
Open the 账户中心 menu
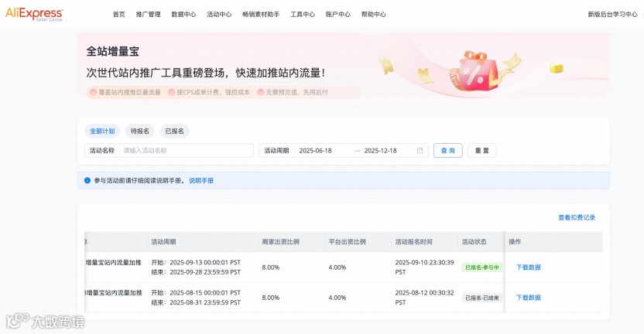click(338, 15)
